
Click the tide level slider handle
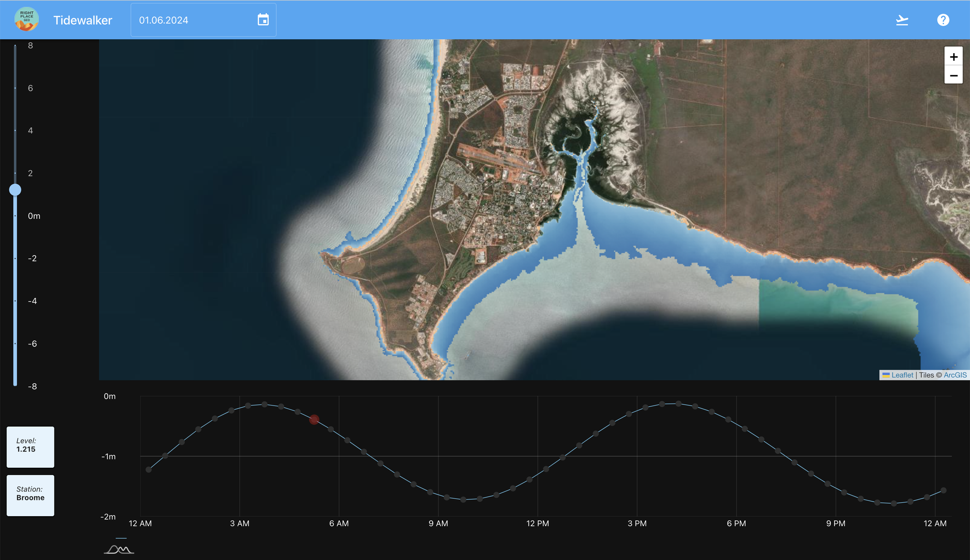tap(15, 190)
